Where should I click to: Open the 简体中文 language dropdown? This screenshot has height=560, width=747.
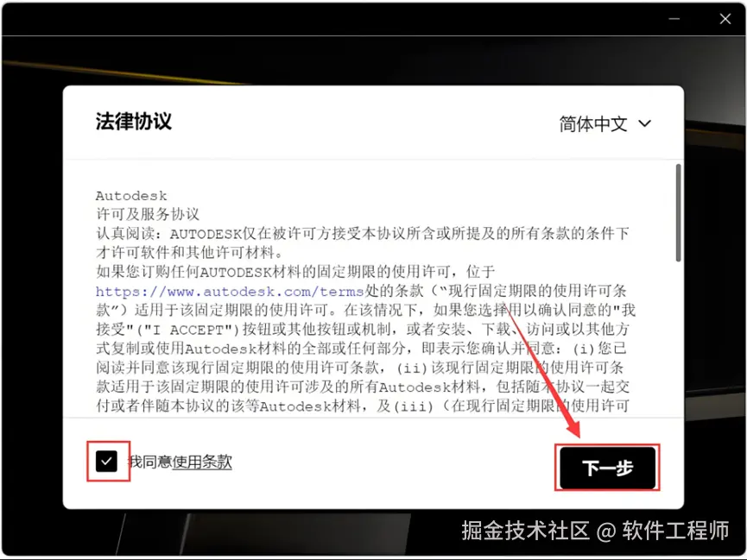[605, 123]
